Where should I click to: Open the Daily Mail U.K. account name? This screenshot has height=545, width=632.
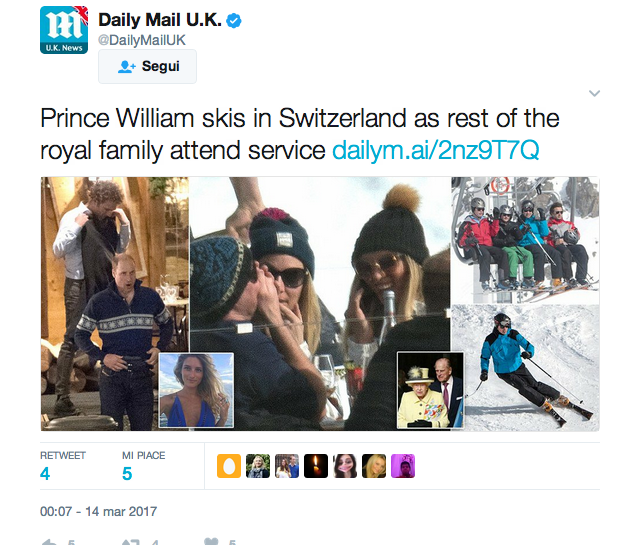coord(160,20)
